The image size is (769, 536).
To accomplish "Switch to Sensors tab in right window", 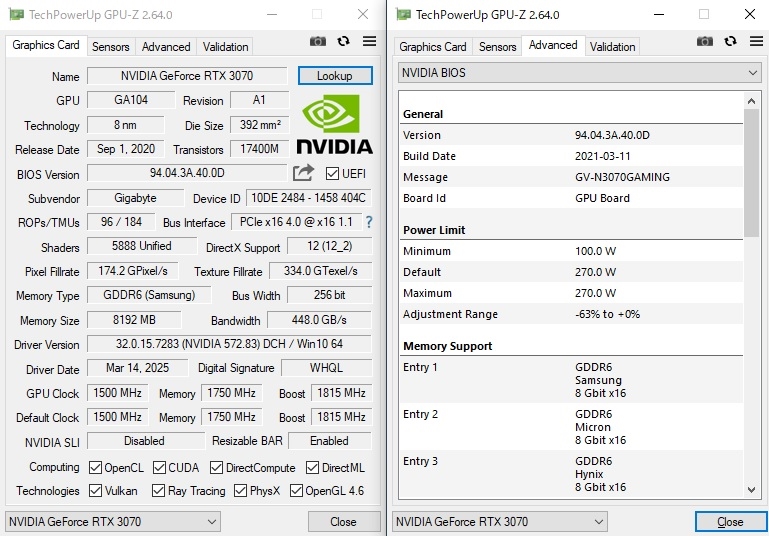I will [497, 47].
